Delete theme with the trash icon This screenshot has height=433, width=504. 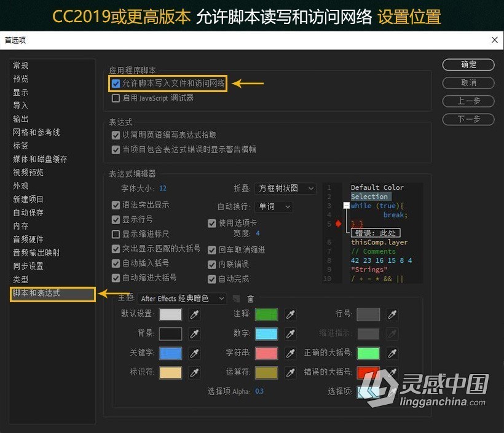[x=250, y=298]
